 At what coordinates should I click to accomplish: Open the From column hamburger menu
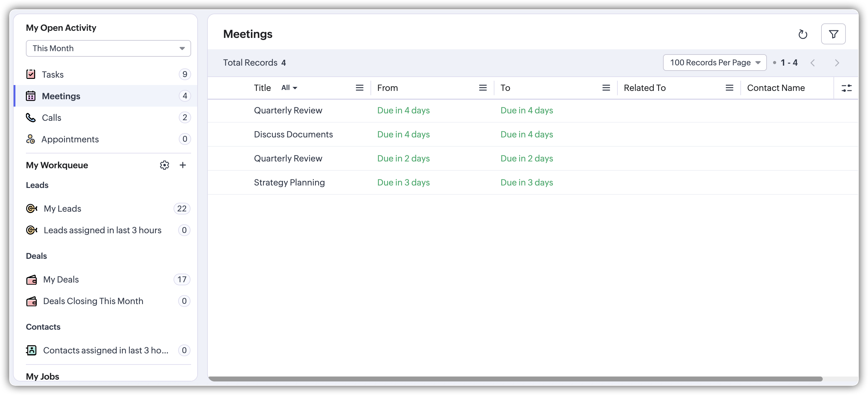coord(482,88)
